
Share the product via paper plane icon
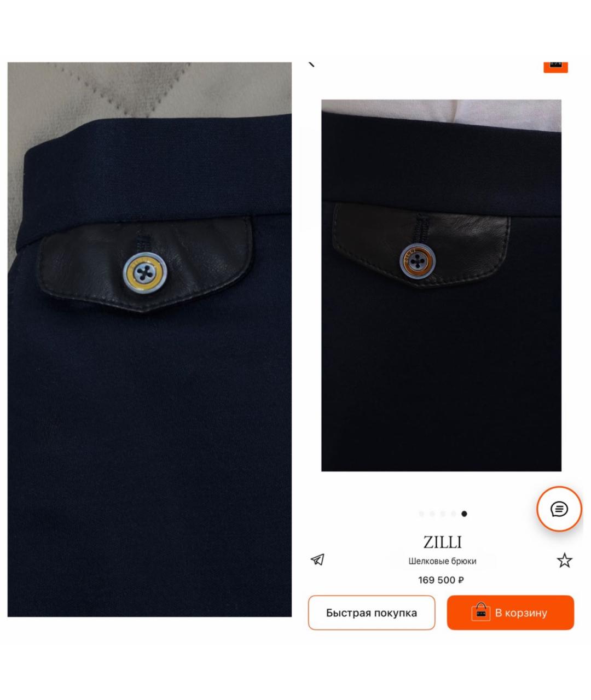tap(318, 559)
